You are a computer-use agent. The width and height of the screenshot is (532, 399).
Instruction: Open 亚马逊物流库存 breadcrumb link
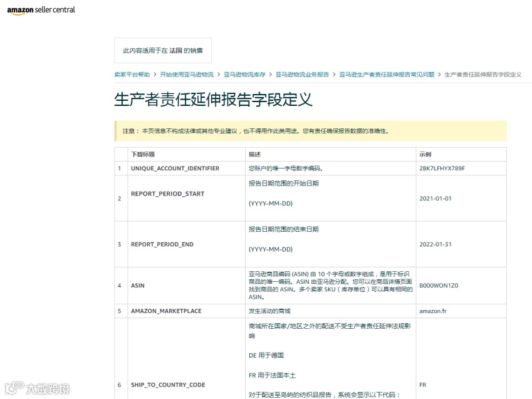[x=244, y=75]
